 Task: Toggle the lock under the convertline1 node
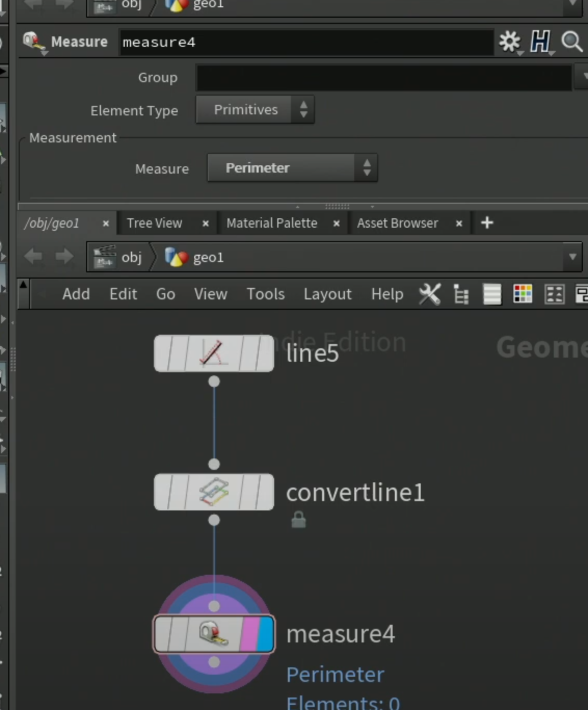pyautogui.click(x=299, y=520)
